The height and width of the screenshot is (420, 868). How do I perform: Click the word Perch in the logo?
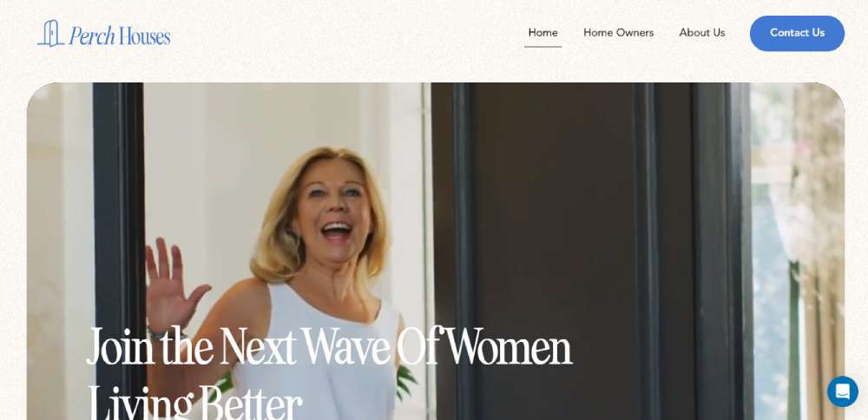click(x=92, y=36)
